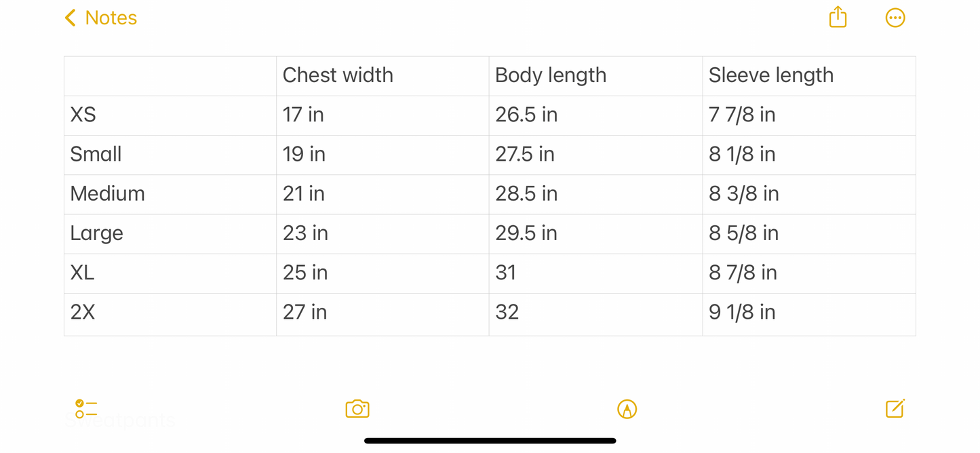The height and width of the screenshot is (453, 980).
Task: Open the camera attachment icon
Action: [357, 409]
